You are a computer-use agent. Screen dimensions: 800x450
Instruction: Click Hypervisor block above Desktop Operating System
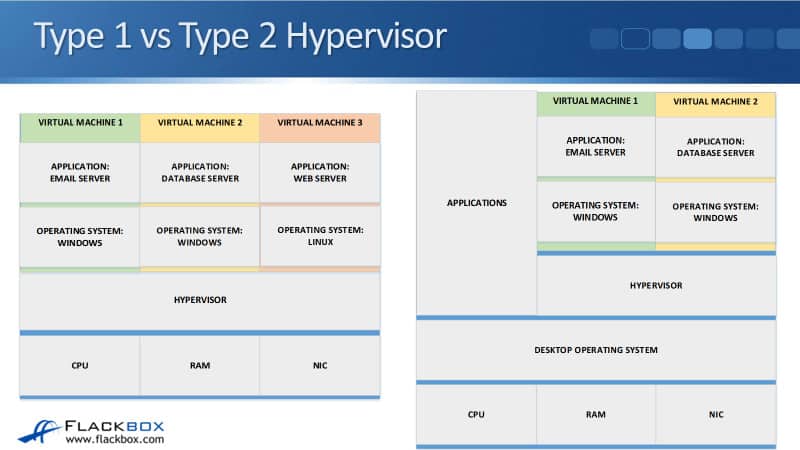(655, 285)
